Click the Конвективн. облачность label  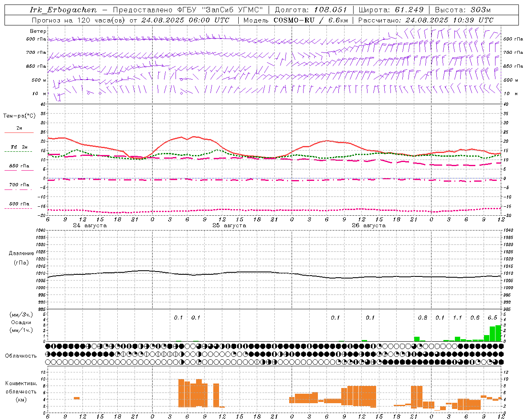click(21, 388)
